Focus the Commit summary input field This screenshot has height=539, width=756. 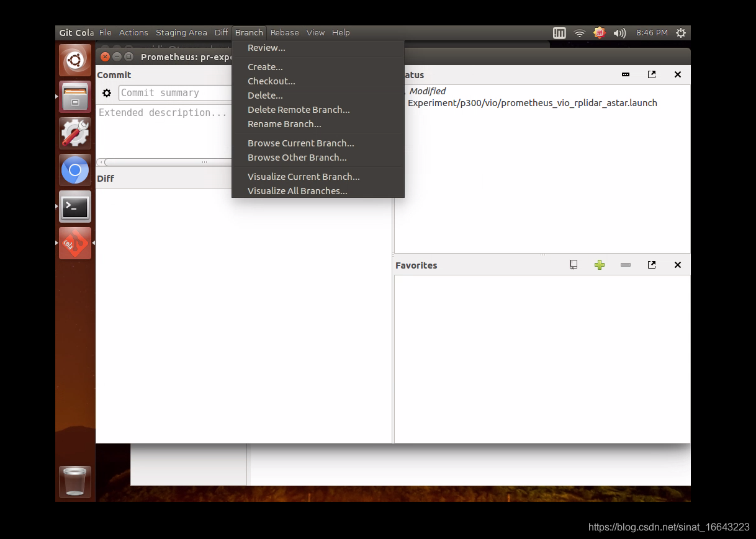(175, 93)
